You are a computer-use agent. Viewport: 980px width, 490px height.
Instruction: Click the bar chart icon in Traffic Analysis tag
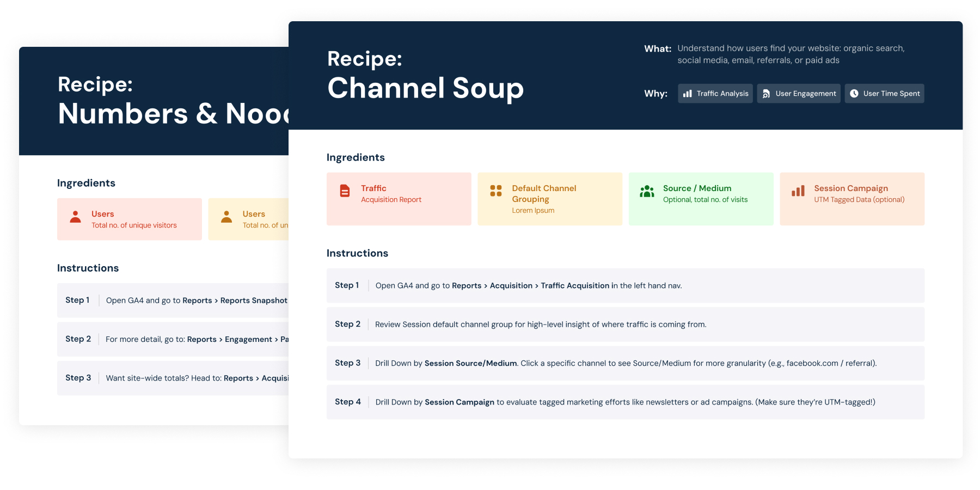coord(688,94)
